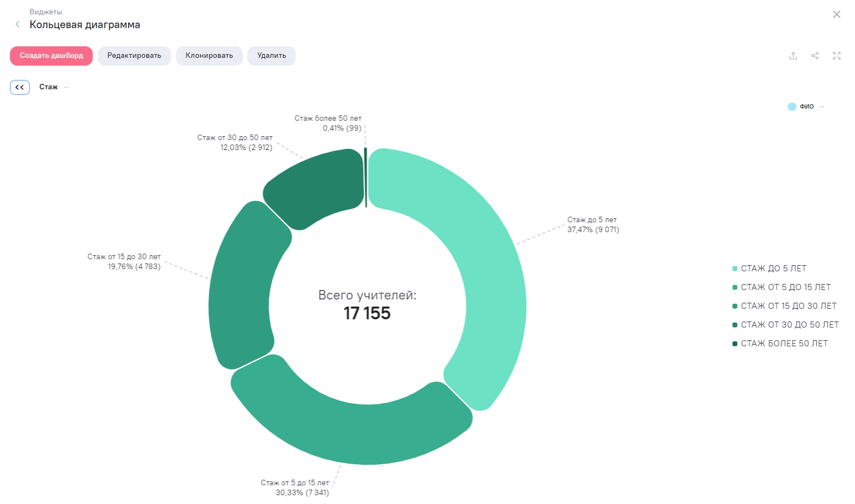
Task: Toggle legend item Стаж до 5 лет
Action: pyautogui.click(x=773, y=269)
